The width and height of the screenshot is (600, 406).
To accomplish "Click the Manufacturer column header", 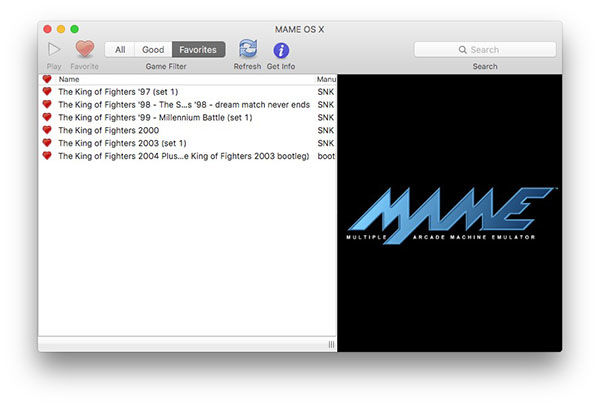I will [x=326, y=79].
